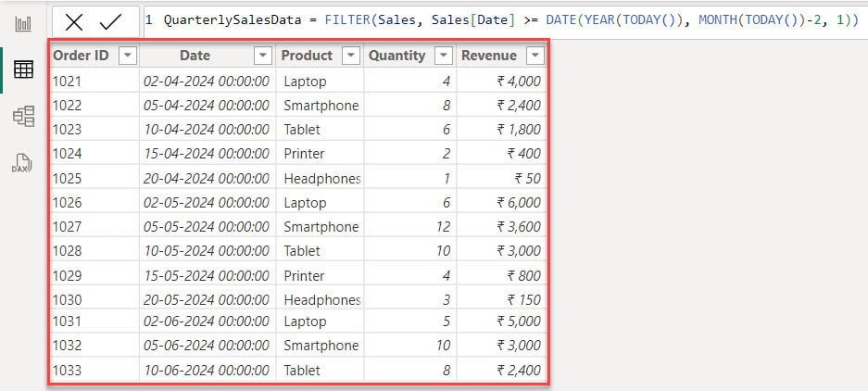The height and width of the screenshot is (391, 868).
Task: Select the Laptop cell in order 1021 row
Action: [x=320, y=82]
